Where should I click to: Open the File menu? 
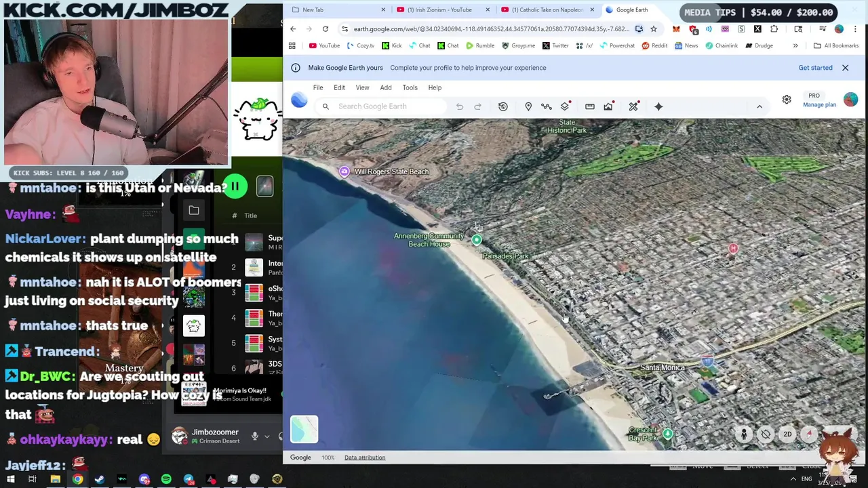coord(318,87)
